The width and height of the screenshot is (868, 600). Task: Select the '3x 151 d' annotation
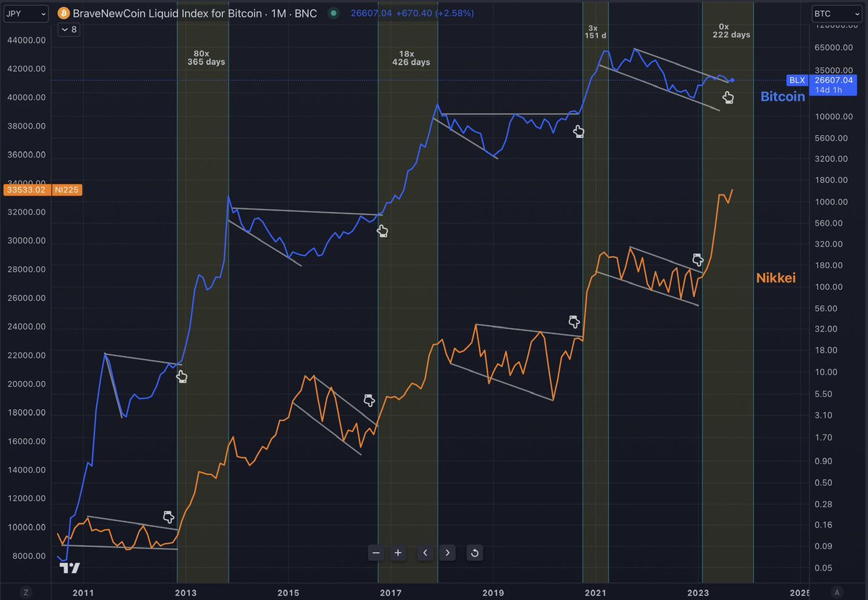point(597,30)
